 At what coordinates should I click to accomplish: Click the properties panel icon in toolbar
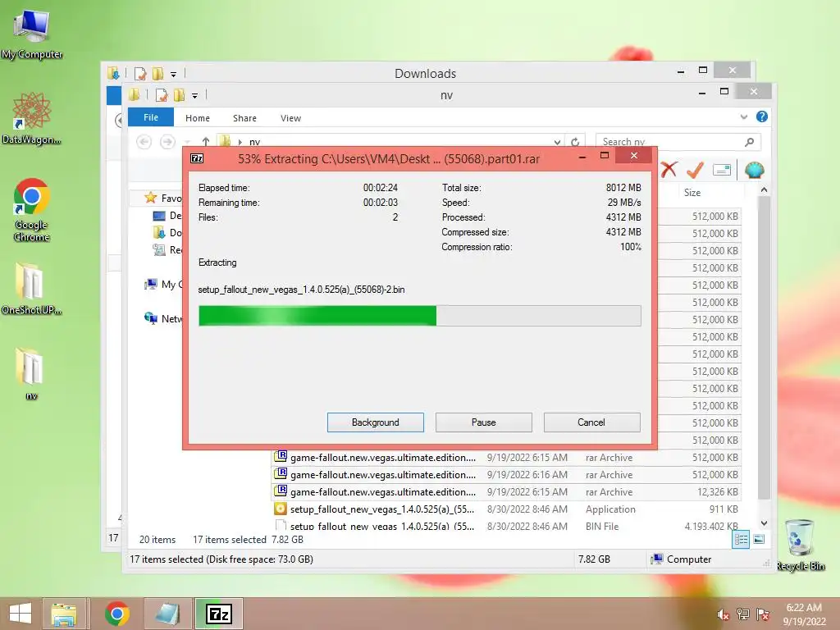722,170
